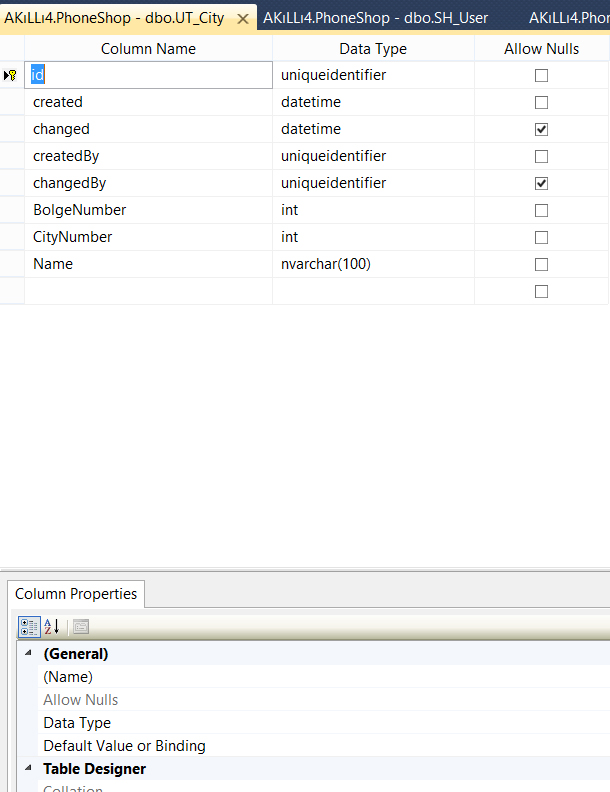Close the dbo.UT_City tab
The image size is (610, 792).
pos(243,19)
